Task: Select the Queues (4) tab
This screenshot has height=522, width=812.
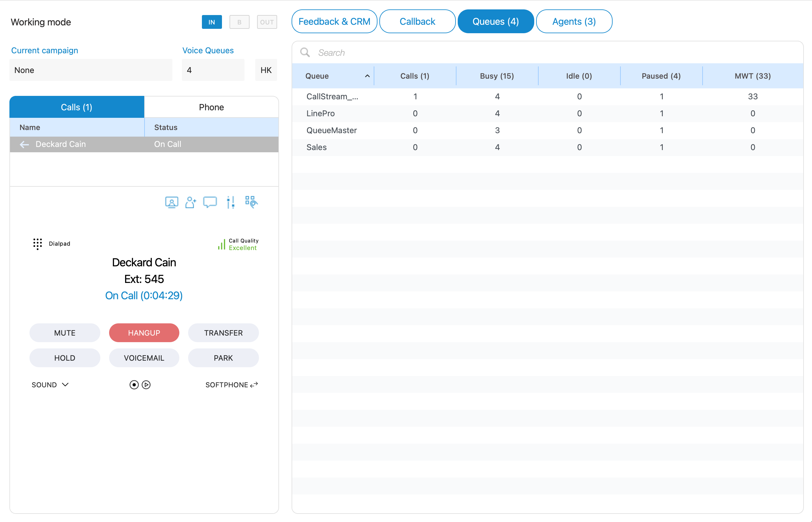Action: point(496,21)
